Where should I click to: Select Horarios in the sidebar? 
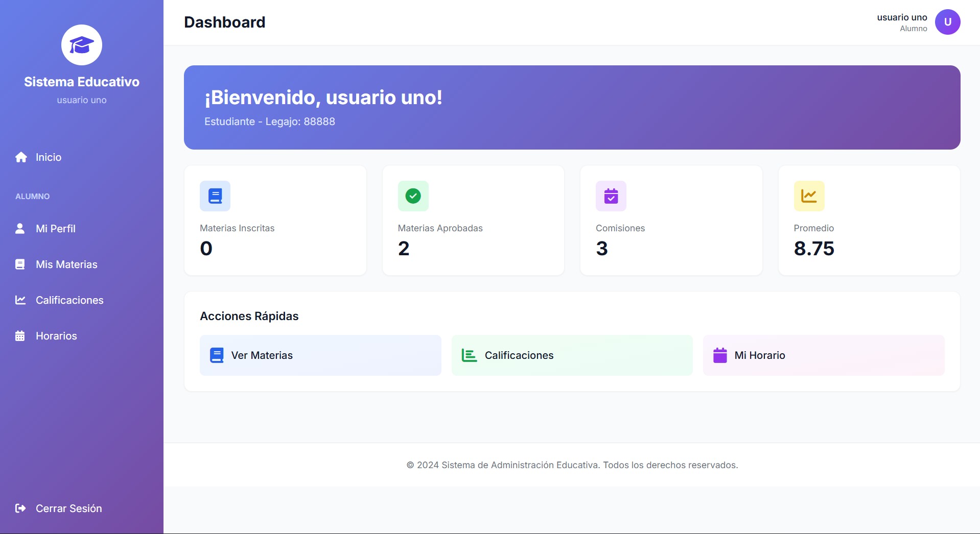tap(56, 335)
